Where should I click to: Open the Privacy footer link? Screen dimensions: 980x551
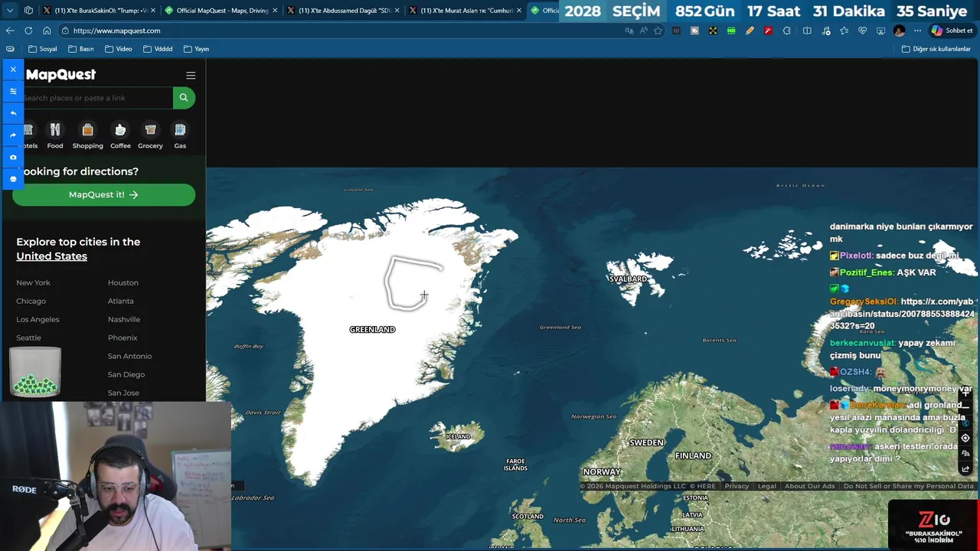(x=737, y=486)
